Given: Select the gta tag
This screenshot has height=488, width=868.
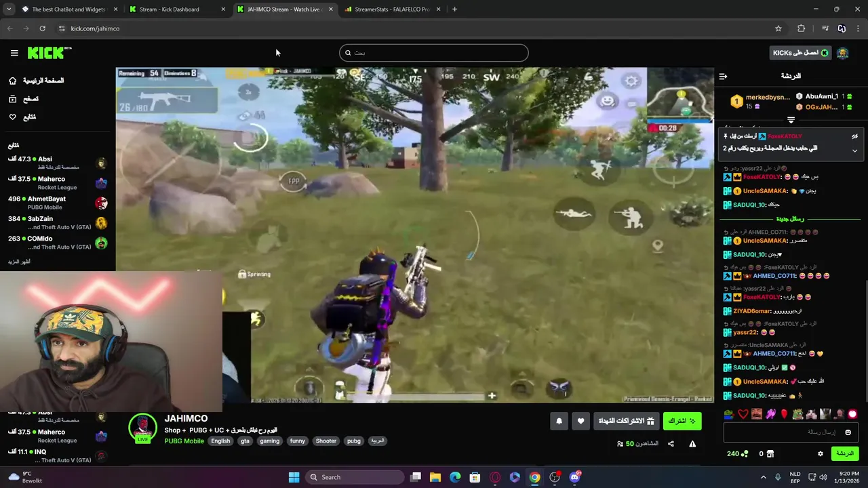Looking at the screenshot, I should [x=245, y=441].
